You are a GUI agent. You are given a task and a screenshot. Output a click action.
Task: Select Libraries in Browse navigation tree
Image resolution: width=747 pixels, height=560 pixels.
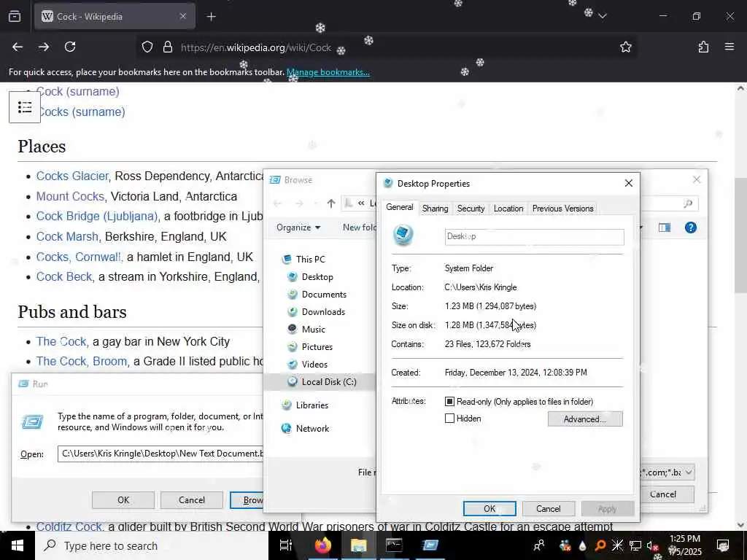point(312,405)
